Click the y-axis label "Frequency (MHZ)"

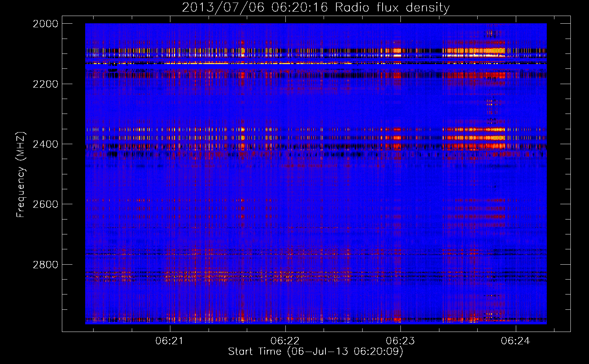click(21, 175)
